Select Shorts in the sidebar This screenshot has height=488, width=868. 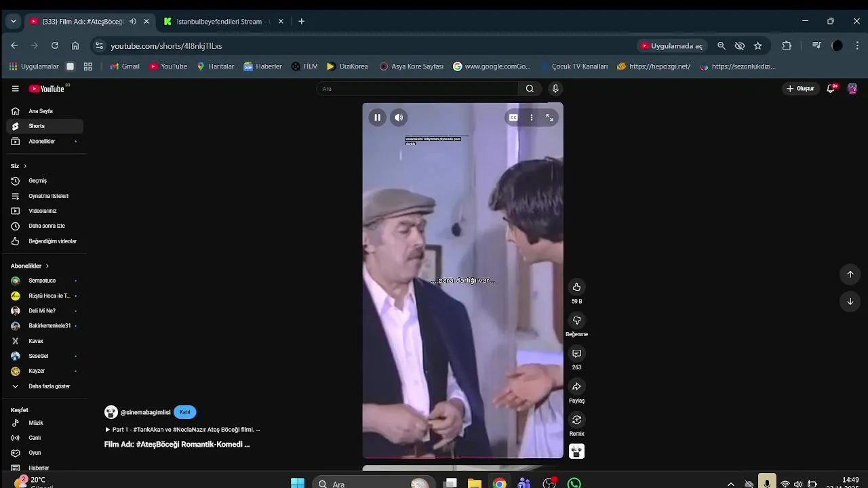pos(45,126)
